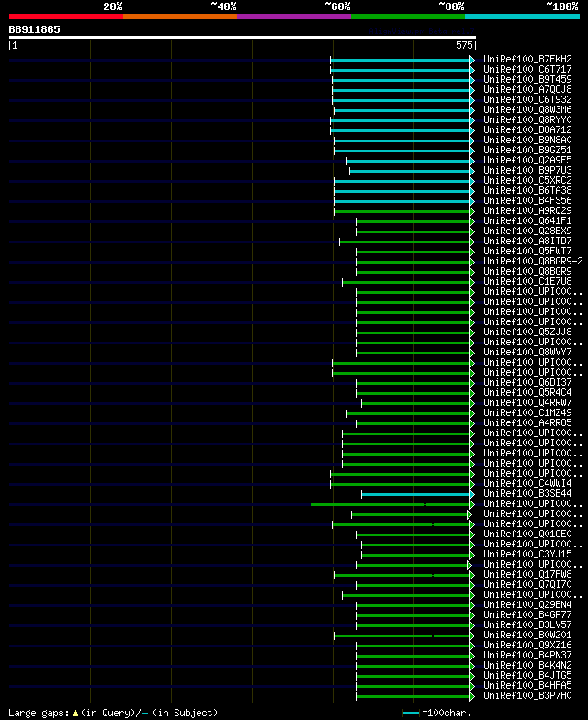This screenshot has width=588, height=720.
Task: Select hit label UniRef100_Q5ZJJ8
Action: tap(527, 332)
